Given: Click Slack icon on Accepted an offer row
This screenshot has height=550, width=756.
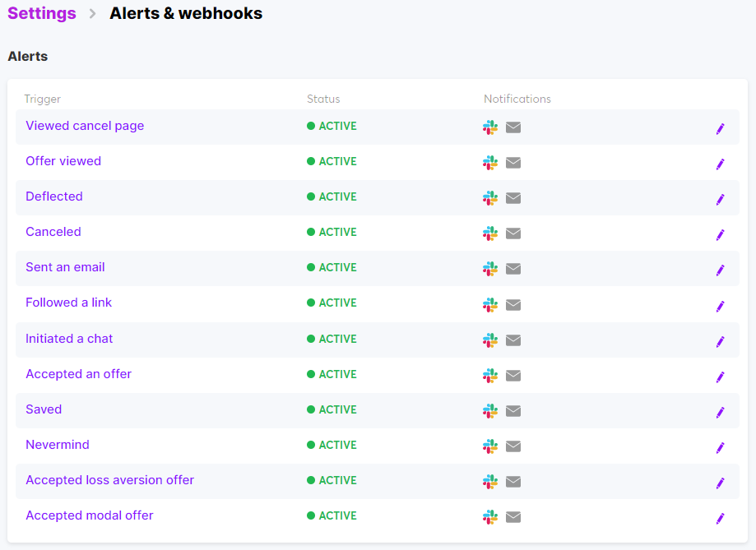Looking at the screenshot, I should point(490,376).
